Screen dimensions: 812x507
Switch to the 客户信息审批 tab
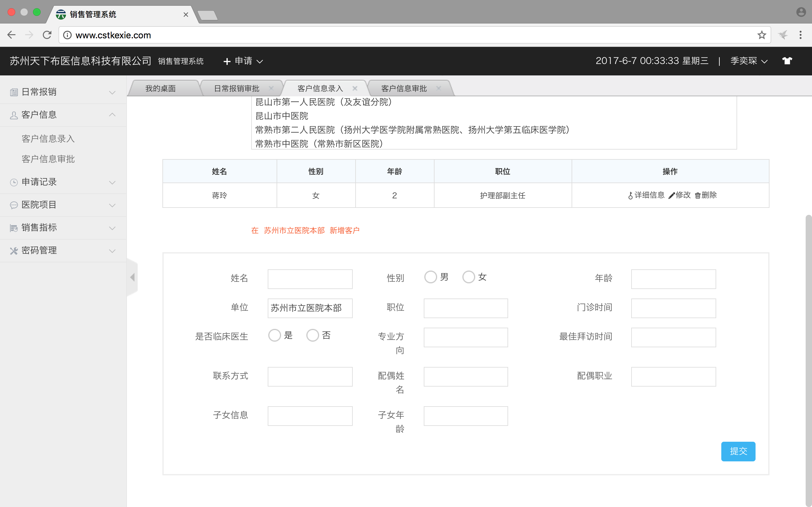tap(404, 88)
